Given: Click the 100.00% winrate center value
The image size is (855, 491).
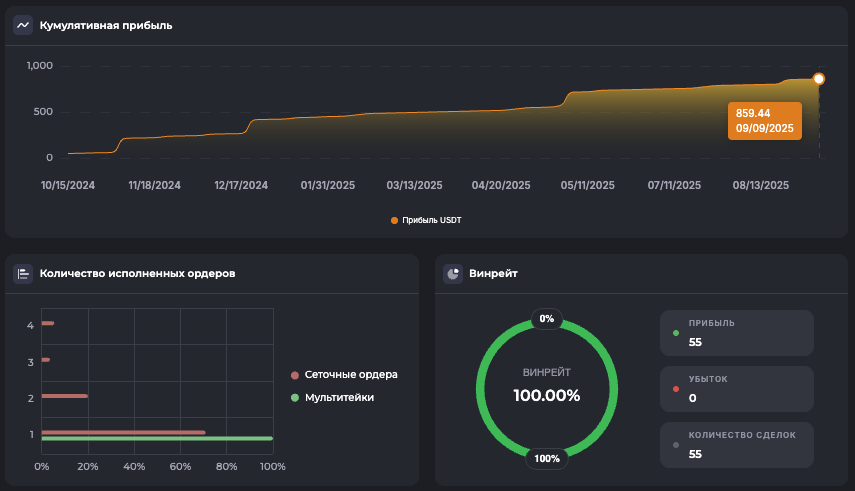Looking at the screenshot, I should (546, 395).
